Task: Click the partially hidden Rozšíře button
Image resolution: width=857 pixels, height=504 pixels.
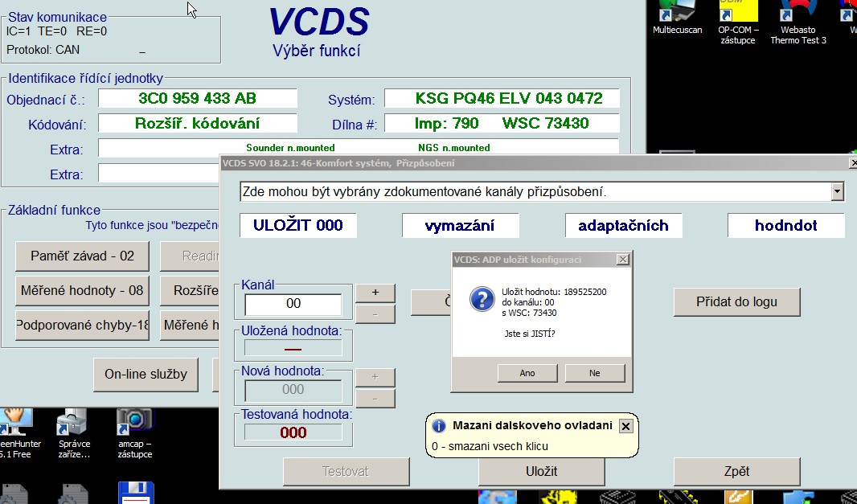Action: [190, 290]
